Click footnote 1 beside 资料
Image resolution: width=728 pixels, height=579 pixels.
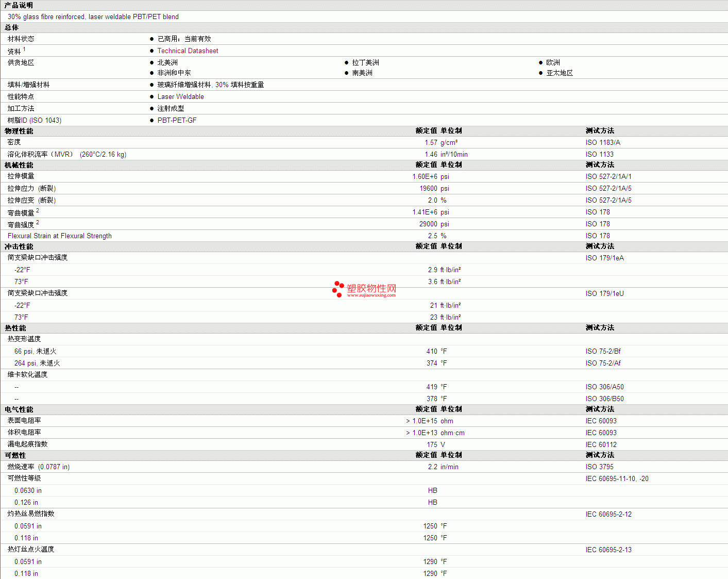click(x=24, y=49)
